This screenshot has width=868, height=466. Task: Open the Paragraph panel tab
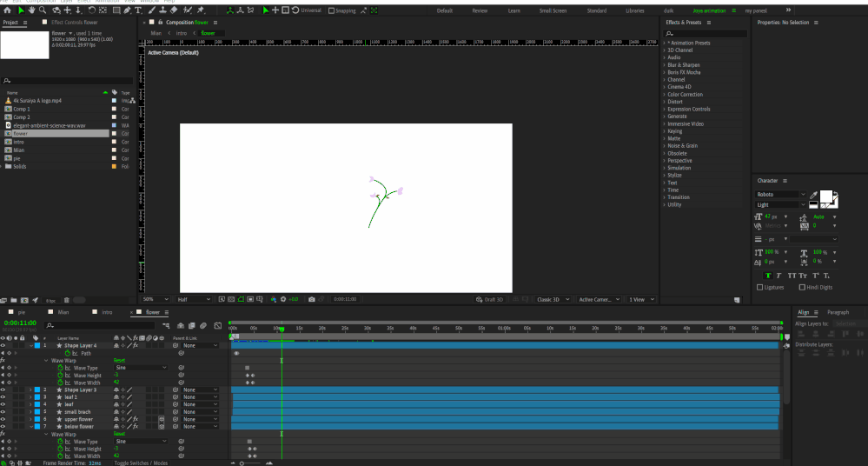click(x=838, y=312)
